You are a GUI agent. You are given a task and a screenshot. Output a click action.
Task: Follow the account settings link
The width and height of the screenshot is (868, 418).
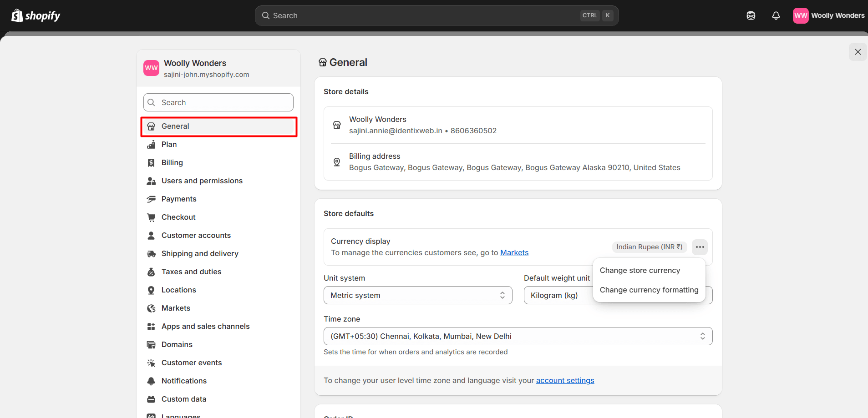coord(565,381)
